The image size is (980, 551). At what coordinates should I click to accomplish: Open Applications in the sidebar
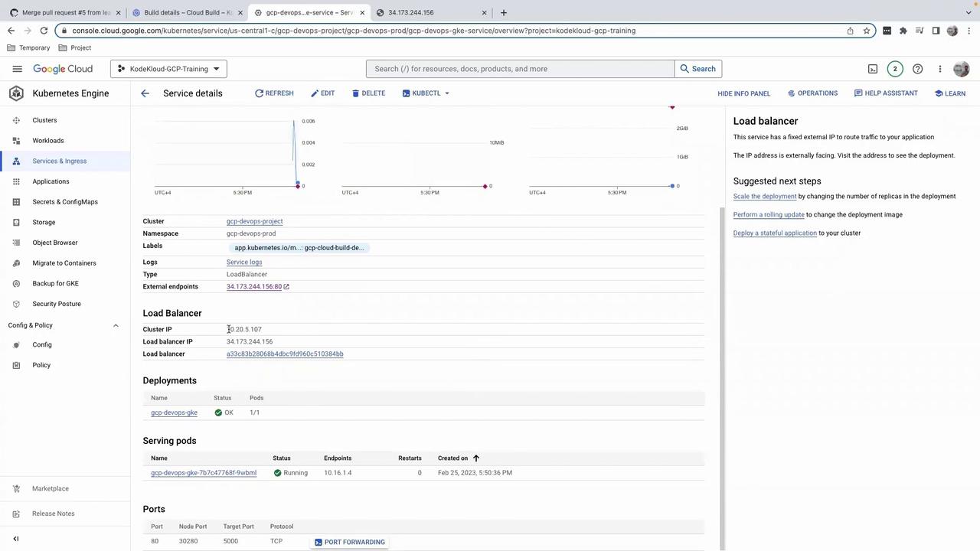click(x=51, y=181)
